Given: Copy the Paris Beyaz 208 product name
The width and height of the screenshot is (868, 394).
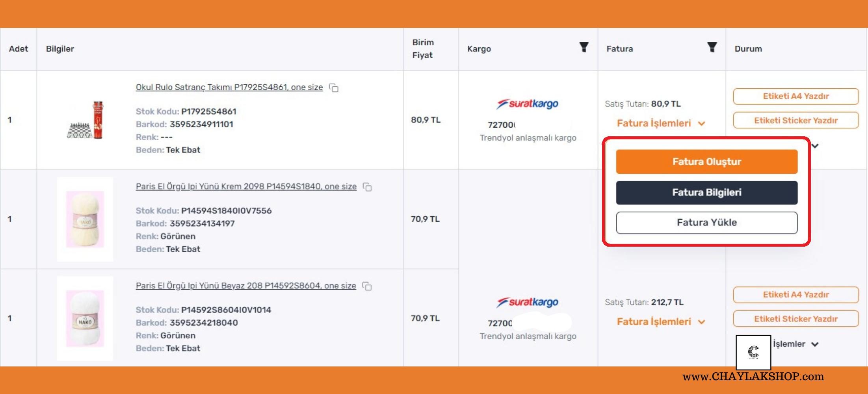Looking at the screenshot, I should (367, 286).
